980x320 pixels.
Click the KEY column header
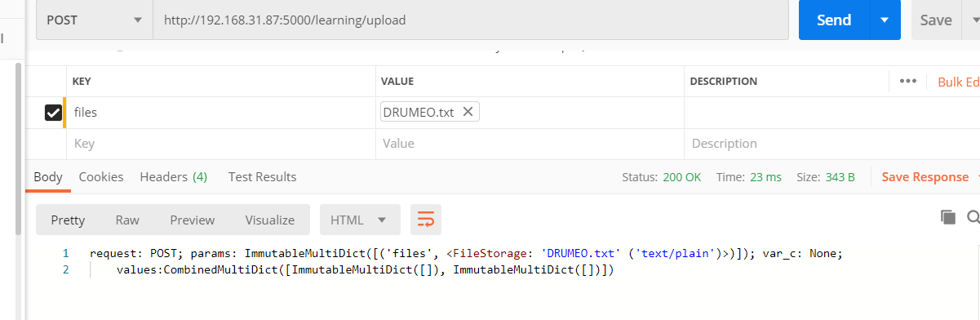point(82,82)
